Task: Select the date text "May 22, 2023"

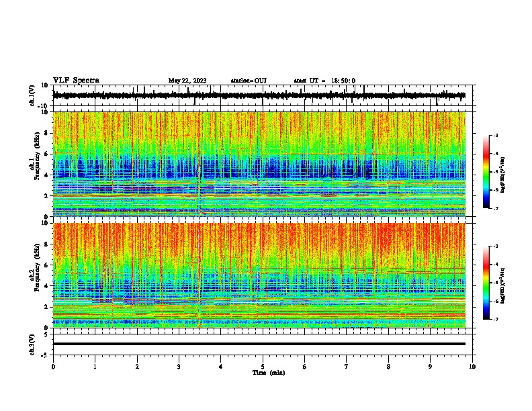Action: point(187,81)
